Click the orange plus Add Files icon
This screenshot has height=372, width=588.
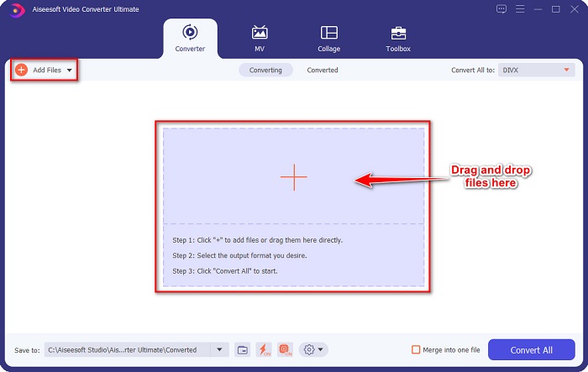click(x=21, y=70)
